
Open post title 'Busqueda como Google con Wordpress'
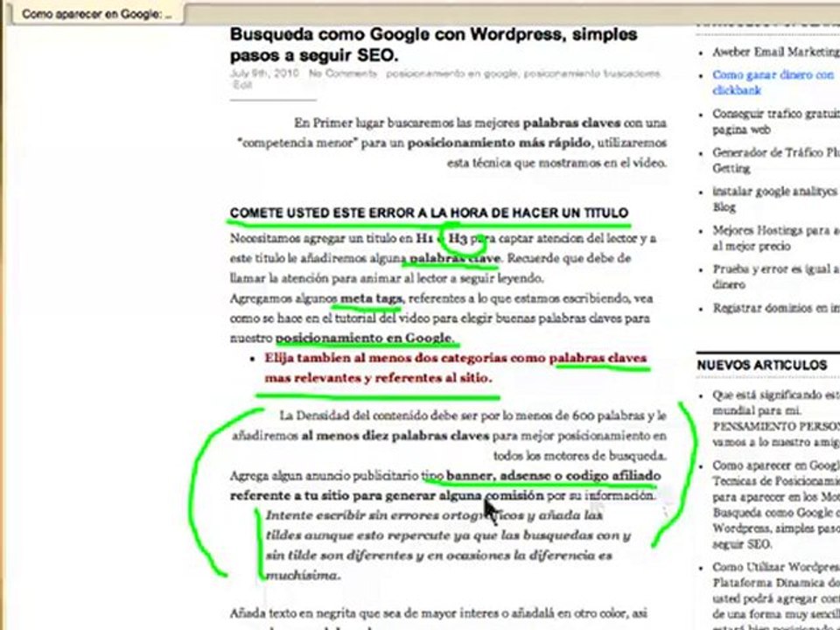click(433, 45)
